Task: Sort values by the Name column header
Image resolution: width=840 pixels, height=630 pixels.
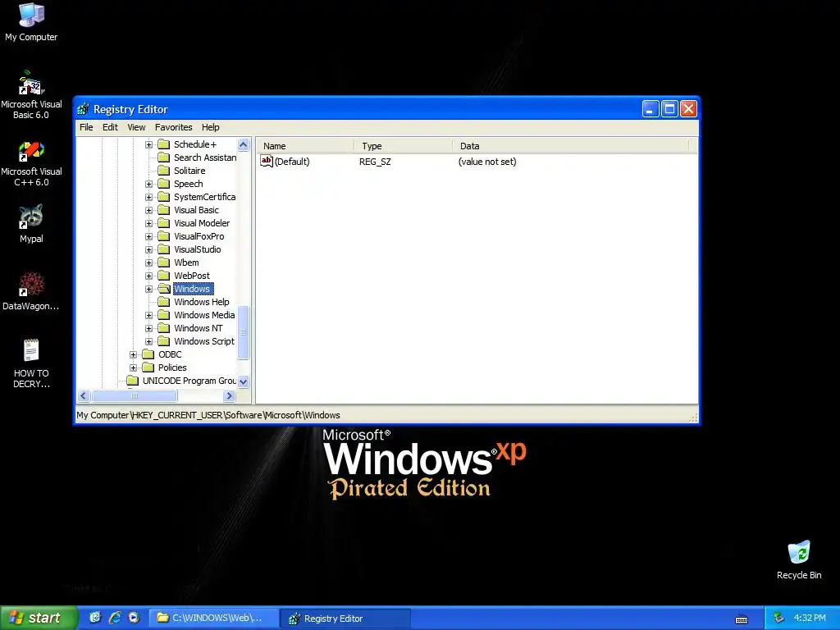Action: [x=305, y=146]
